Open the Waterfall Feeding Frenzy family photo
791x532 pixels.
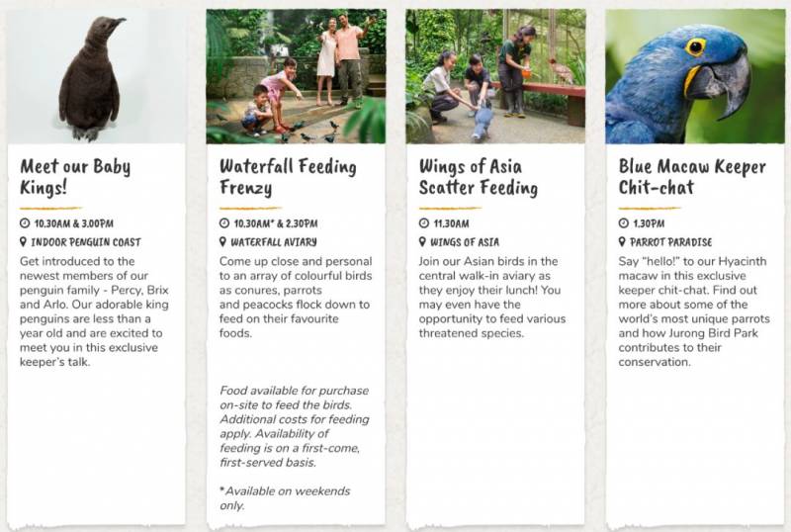click(296, 76)
